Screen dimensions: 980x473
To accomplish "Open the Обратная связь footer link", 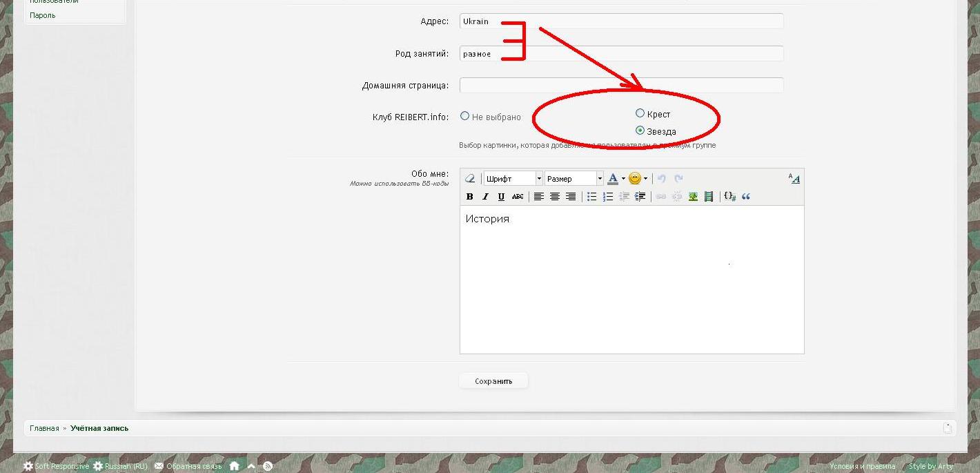I will click(x=188, y=466).
